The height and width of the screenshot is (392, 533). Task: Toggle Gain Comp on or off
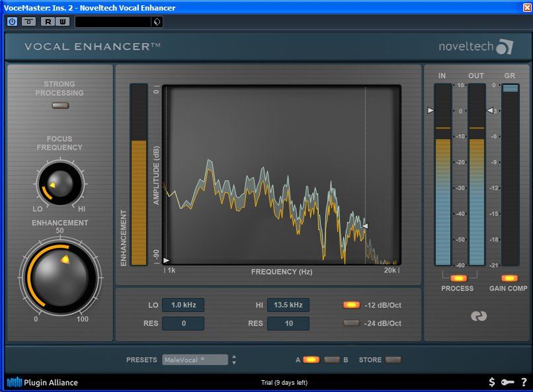click(x=509, y=278)
